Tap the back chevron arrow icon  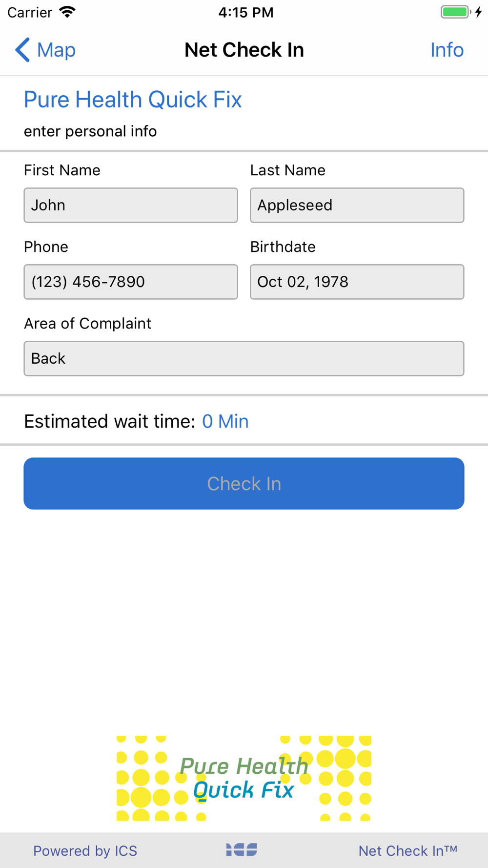pos(22,50)
